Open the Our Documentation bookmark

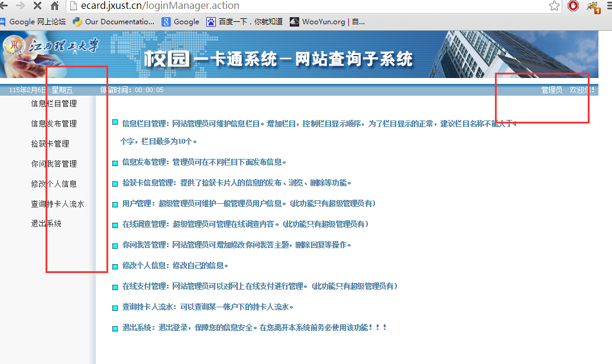tap(114, 22)
